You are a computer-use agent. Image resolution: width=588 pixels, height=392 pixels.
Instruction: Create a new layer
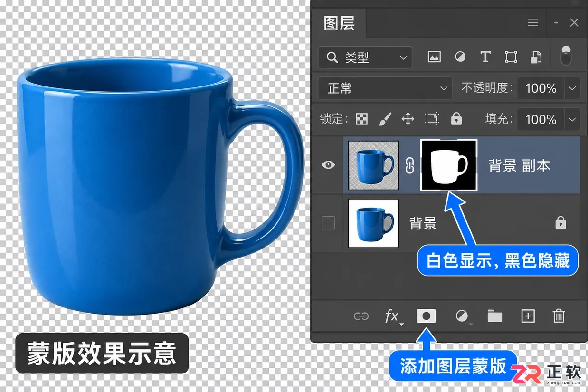point(528,316)
